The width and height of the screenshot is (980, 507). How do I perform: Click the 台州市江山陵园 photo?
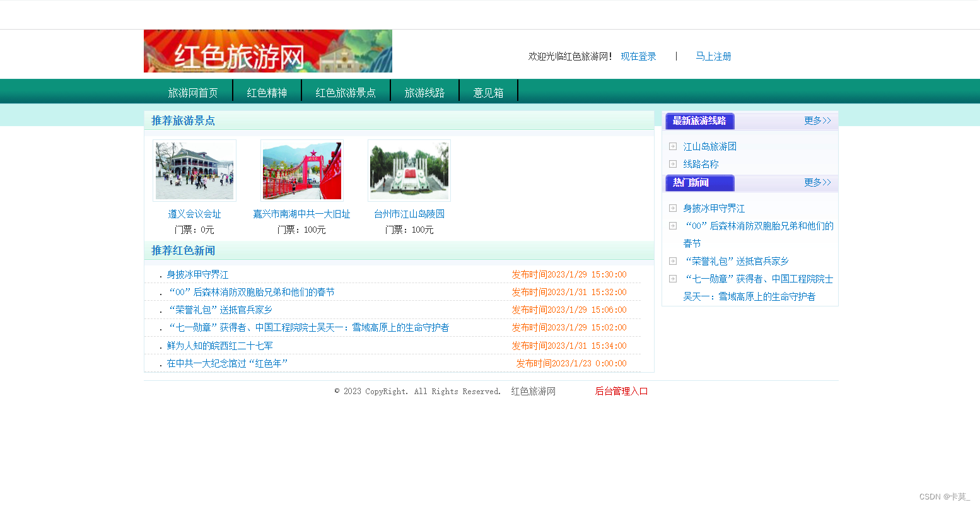409,170
